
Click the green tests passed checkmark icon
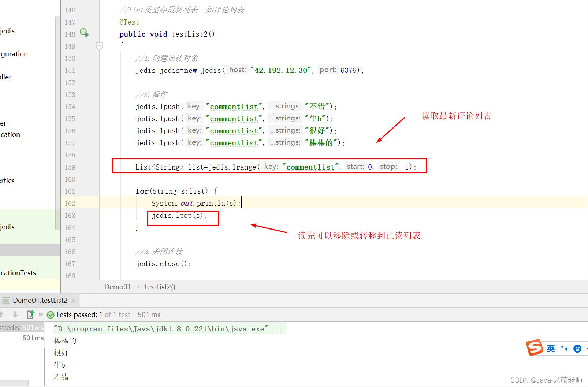coord(51,315)
